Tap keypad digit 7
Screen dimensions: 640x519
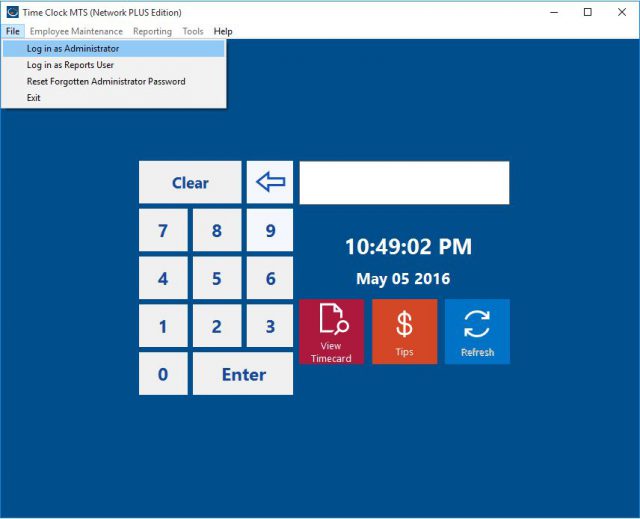click(163, 230)
